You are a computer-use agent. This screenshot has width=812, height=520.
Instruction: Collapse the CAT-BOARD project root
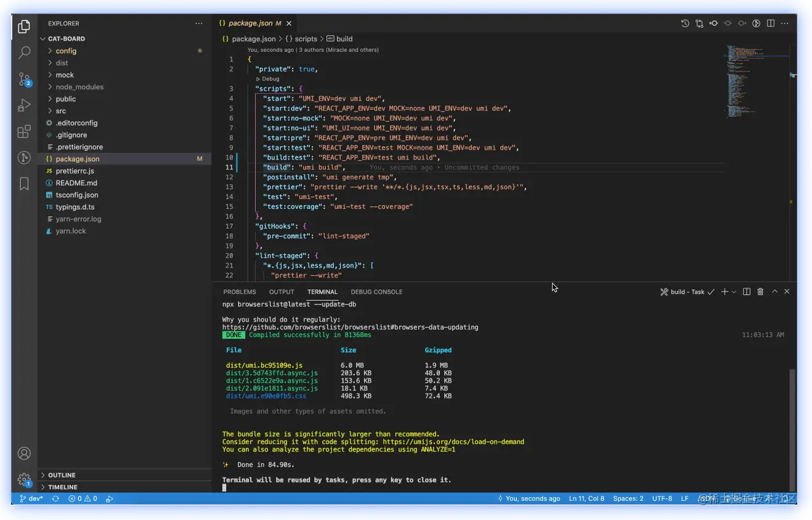[x=66, y=39]
